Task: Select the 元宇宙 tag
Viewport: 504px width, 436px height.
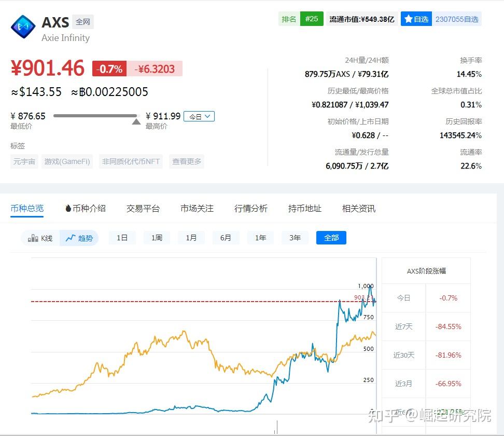Action: [24, 161]
